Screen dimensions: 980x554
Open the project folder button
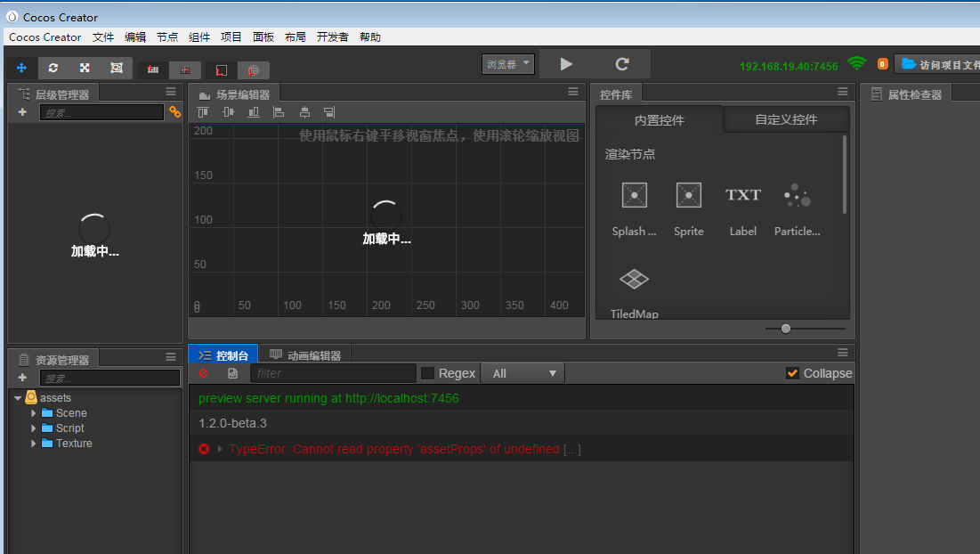[x=937, y=64]
